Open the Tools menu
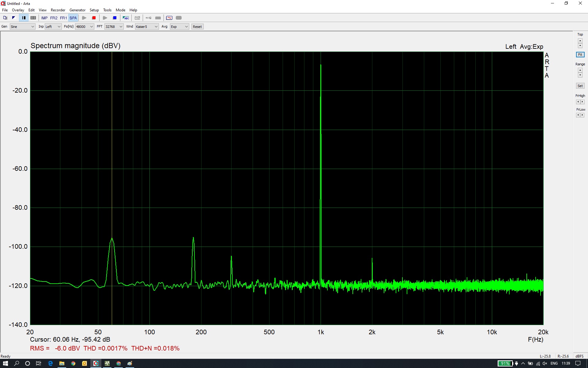The image size is (588, 368). point(107,10)
